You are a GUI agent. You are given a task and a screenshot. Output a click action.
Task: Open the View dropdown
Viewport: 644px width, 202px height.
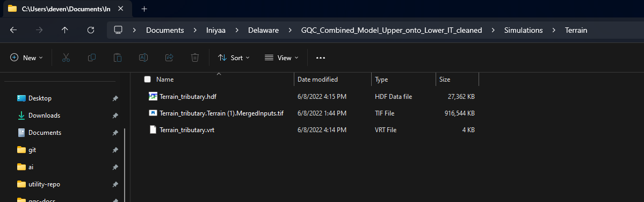click(281, 58)
